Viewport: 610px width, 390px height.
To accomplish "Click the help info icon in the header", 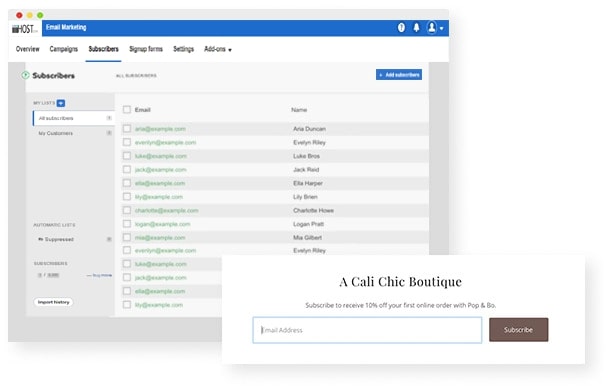I will coord(401,28).
